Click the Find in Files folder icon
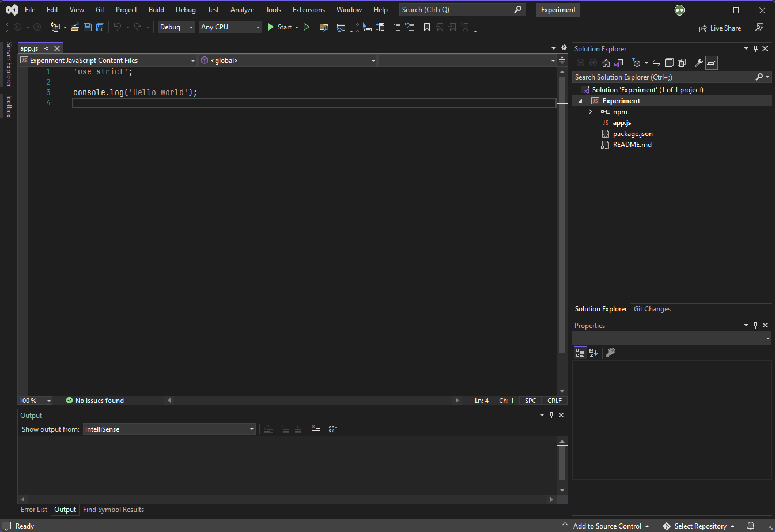 pyautogui.click(x=324, y=27)
